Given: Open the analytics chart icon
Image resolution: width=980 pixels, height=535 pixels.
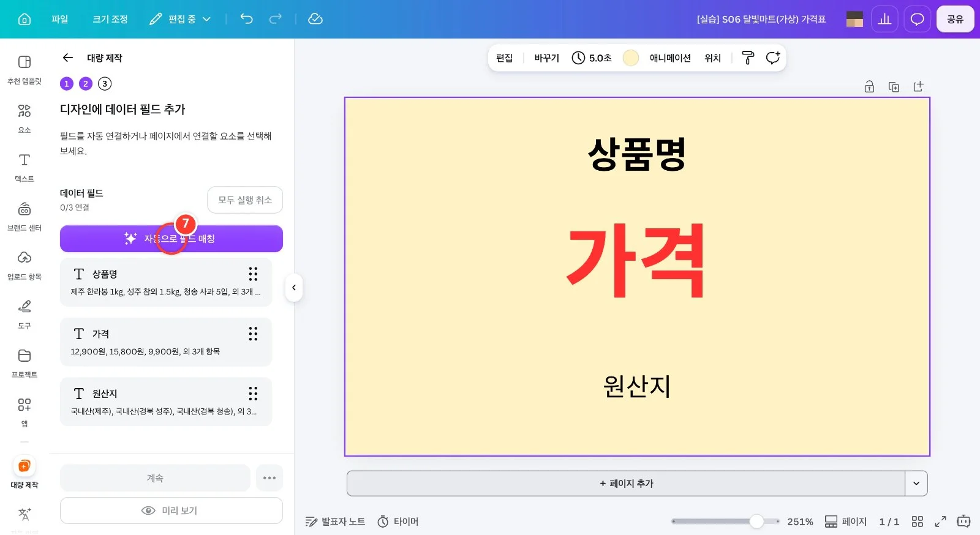Looking at the screenshot, I should (884, 19).
